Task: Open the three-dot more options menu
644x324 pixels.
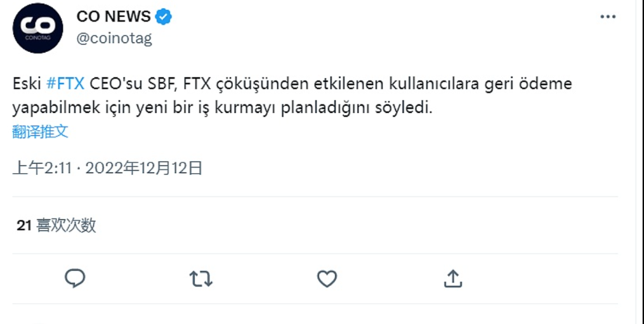Action: [607, 17]
